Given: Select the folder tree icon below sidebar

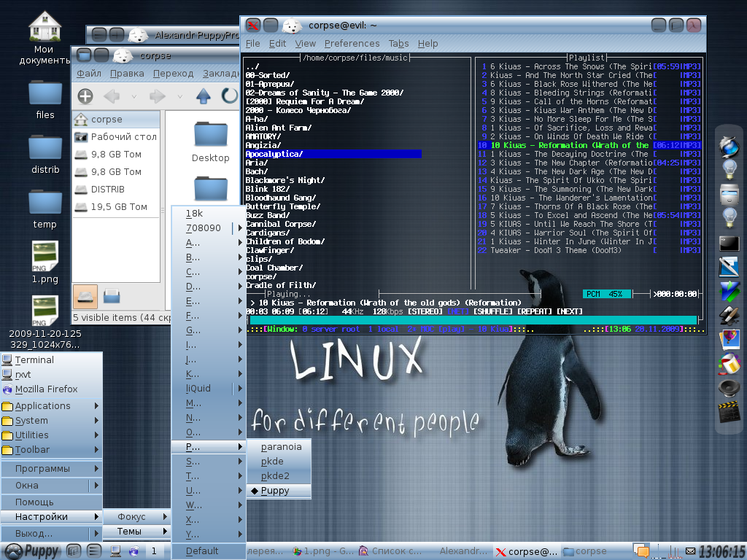Looking at the screenshot, I should (112, 296).
